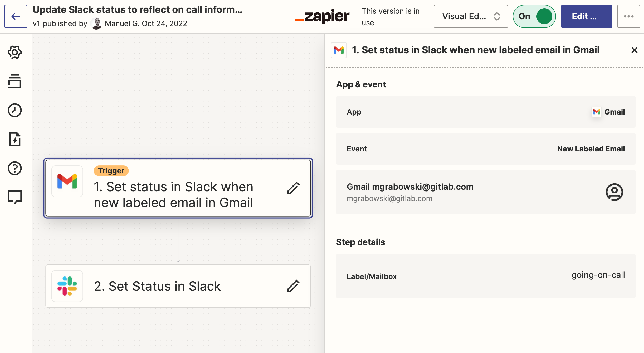Click the Label/Mailbox going-on-call field
The image size is (644, 353).
pos(486,276)
